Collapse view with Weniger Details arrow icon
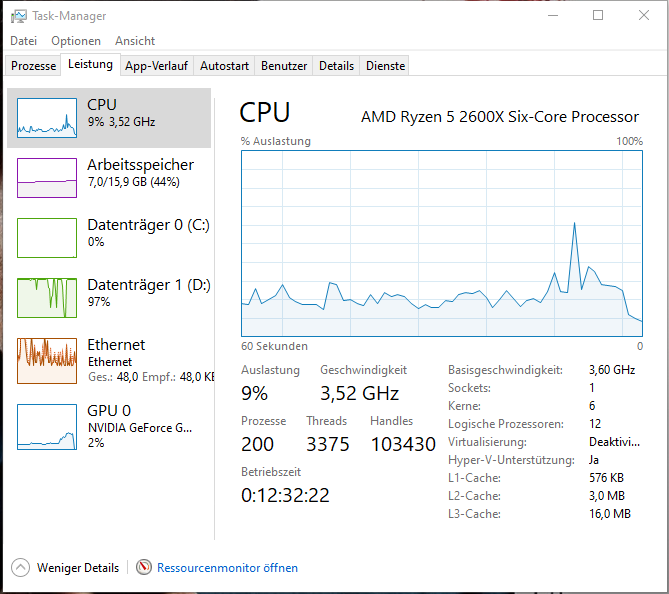Screen dimensions: 669x594 tap(20, 568)
